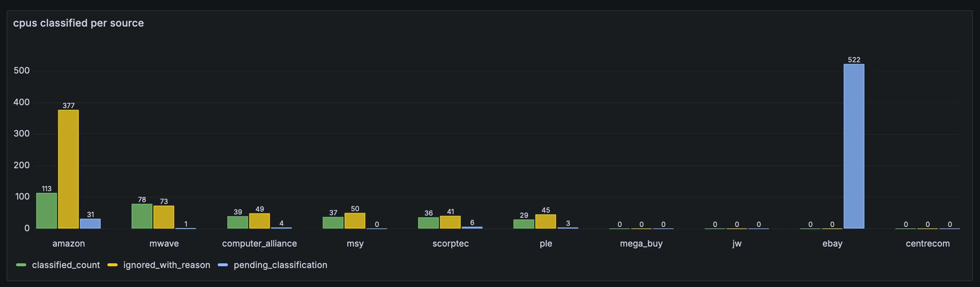This screenshot has width=980, height=287.
Task: Select scorptec's green bar labeled 36
Action: click(x=428, y=223)
